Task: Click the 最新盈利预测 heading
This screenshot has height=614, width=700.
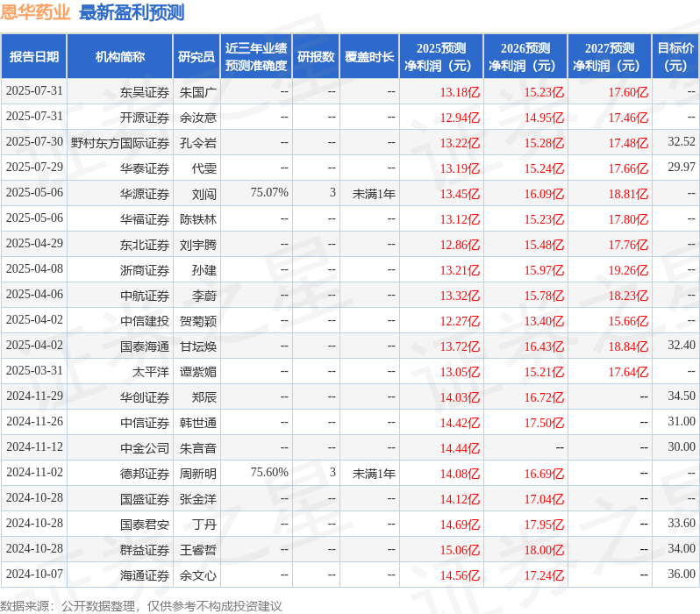Action: pos(132,12)
